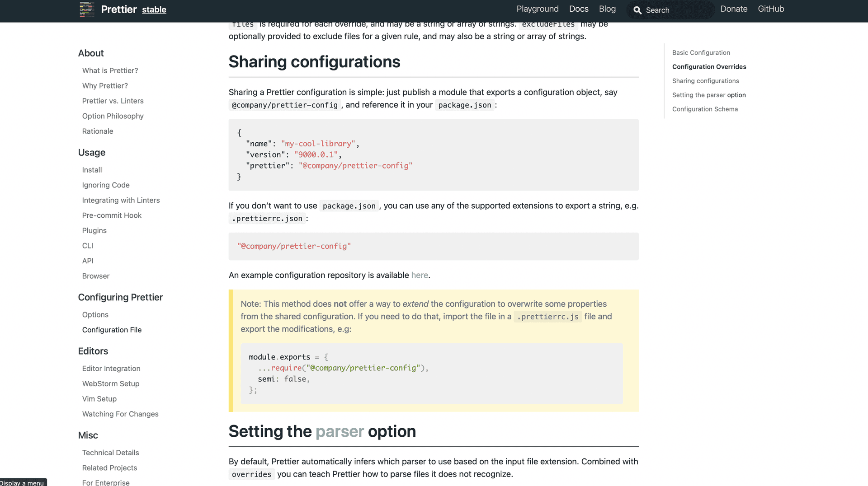Jump to Configuration Overrides section
The height and width of the screenshot is (486, 868).
[x=709, y=67]
